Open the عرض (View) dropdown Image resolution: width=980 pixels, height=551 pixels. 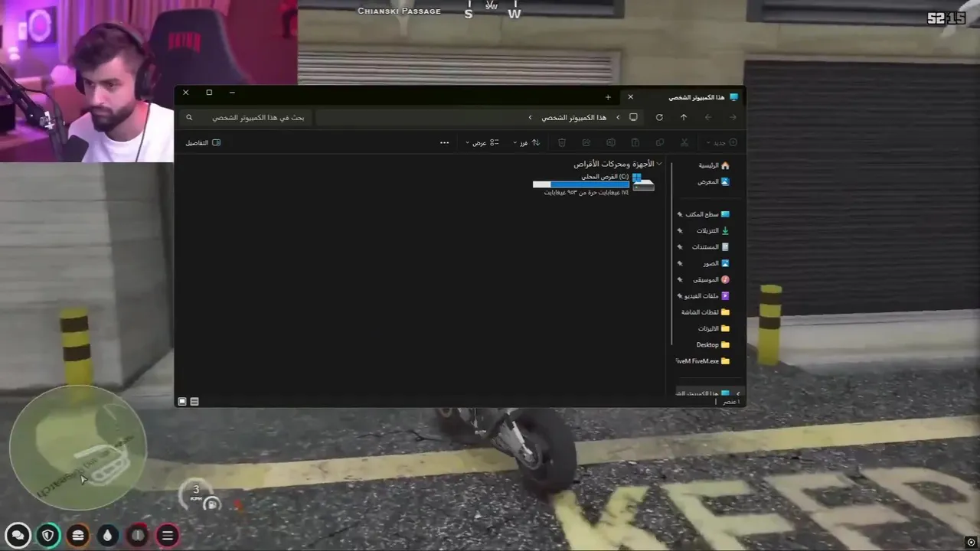coord(482,142)
